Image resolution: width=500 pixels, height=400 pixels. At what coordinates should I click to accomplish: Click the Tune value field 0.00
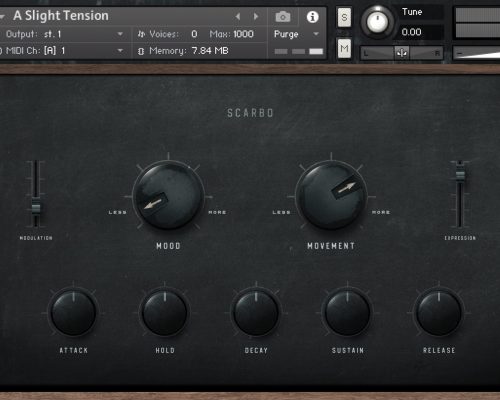coord(422,32)
